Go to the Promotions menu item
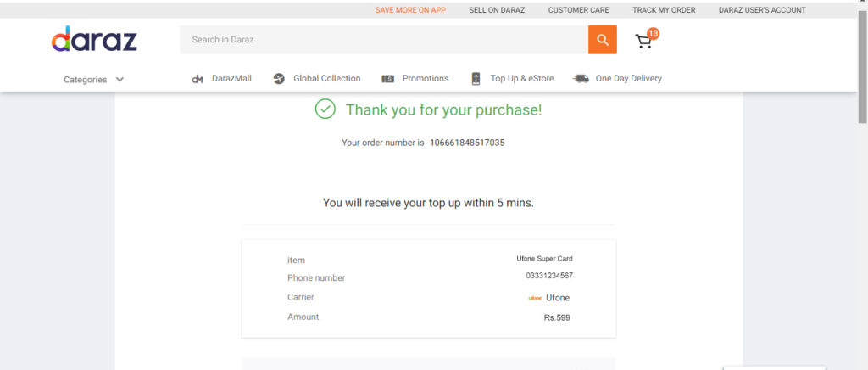Viewport: 868px width, 370px height. (426, 79)
